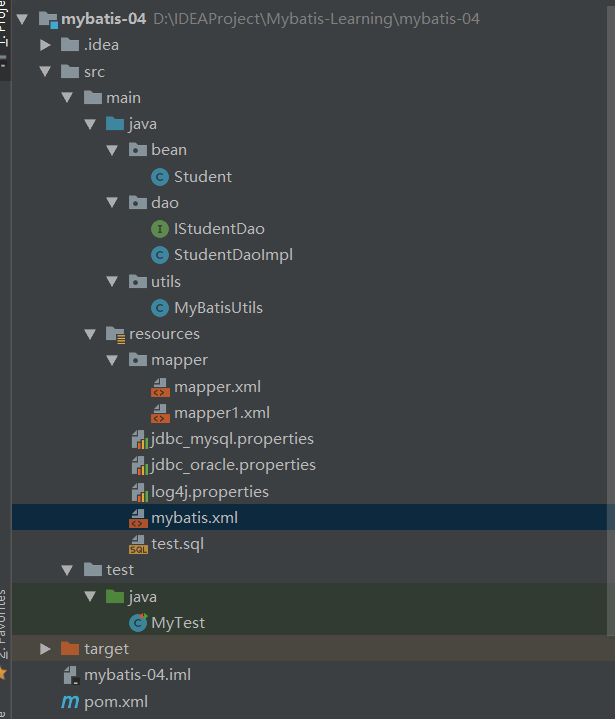
Task: Click the green test sources java icon
Action: [115, 597]
